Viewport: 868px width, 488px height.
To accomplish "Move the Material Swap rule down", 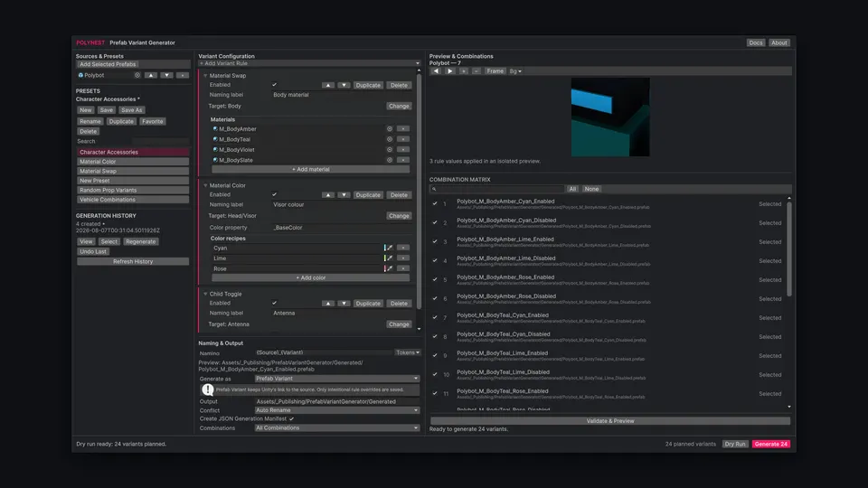I will click(x=344, y=85).
